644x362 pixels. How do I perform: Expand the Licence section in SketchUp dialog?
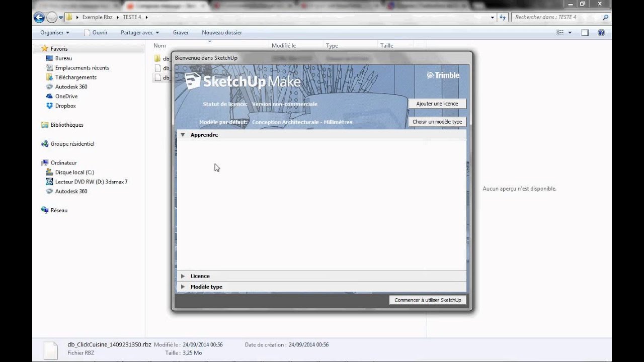(x=183, y=276)
